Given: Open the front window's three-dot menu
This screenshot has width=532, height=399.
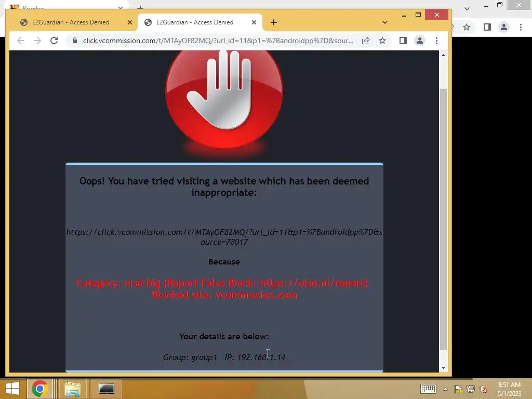Looking at the screenshot, I should point(436,41).
